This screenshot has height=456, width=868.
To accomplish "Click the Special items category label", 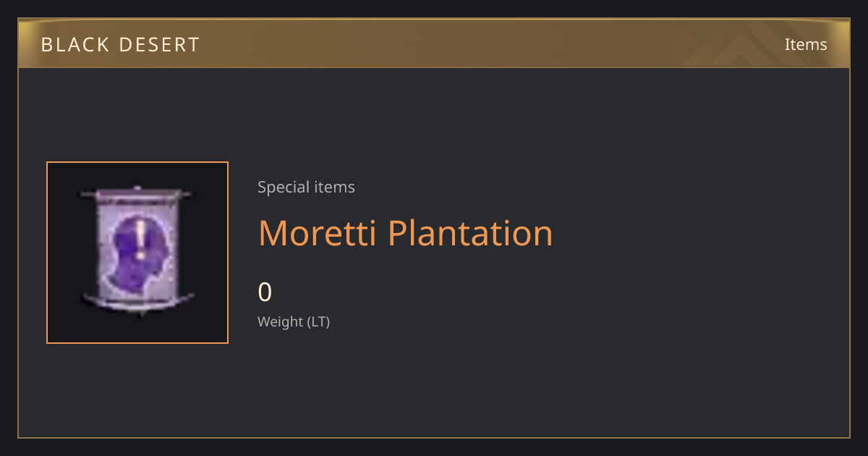I will point(306,187).
